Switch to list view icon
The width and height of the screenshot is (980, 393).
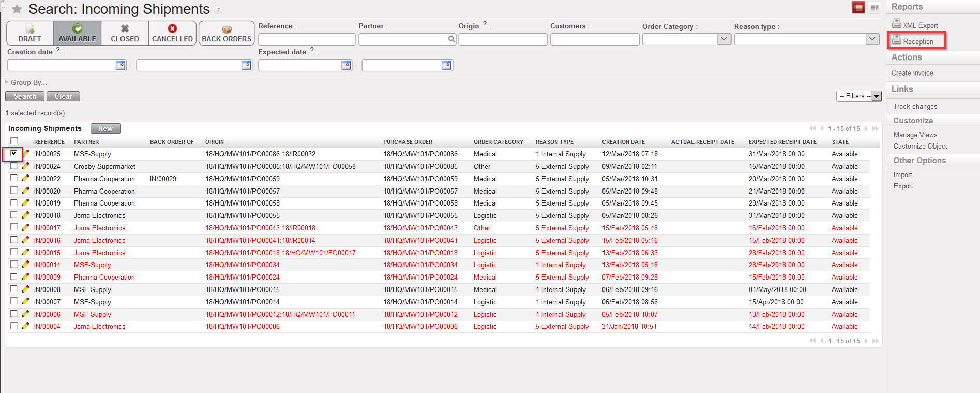[858, 7]
